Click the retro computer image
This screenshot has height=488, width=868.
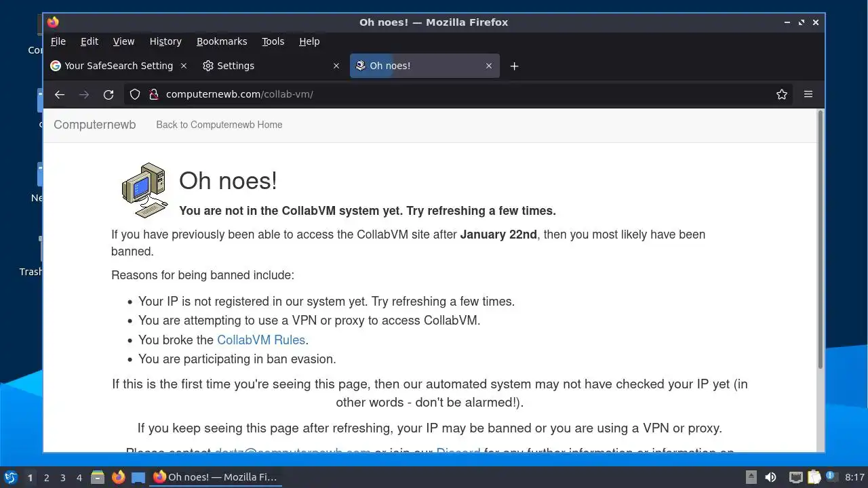click(144, 190)
